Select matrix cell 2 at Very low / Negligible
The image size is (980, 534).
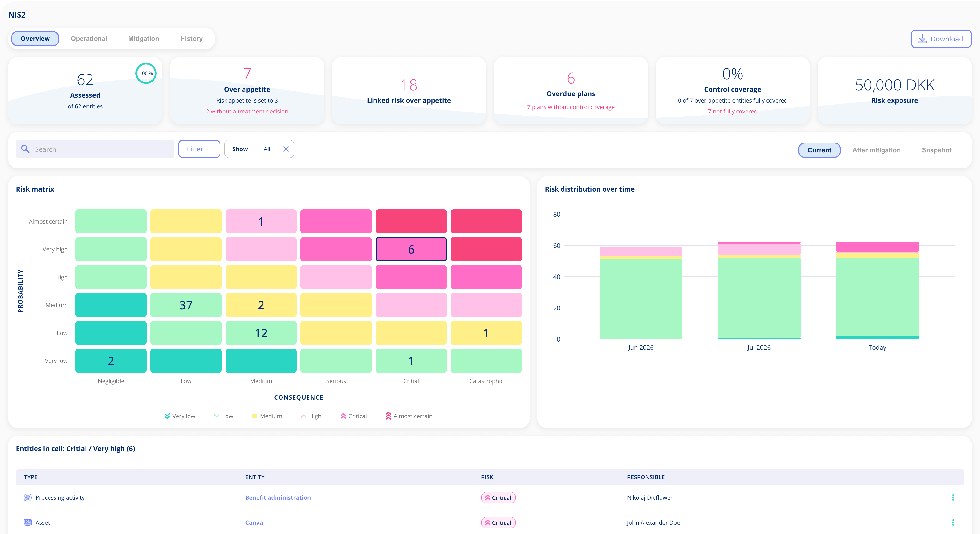pyautogui.click(x=111, y=360)
